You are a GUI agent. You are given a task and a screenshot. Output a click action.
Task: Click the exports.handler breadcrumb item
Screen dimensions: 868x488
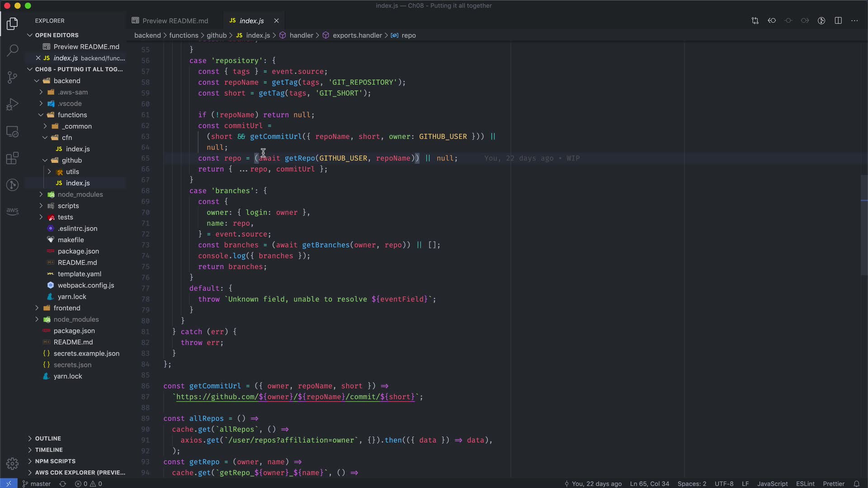pos(357,35)
